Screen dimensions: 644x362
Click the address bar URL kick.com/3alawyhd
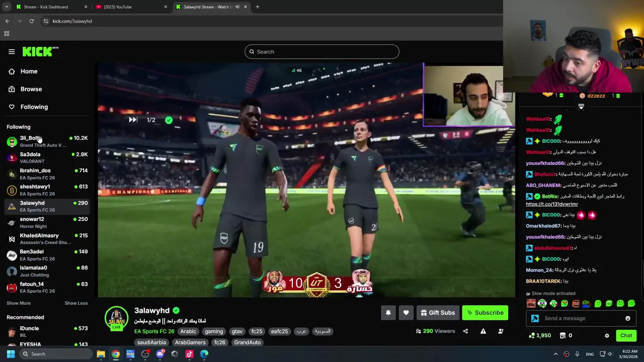[x=72, y=21]
